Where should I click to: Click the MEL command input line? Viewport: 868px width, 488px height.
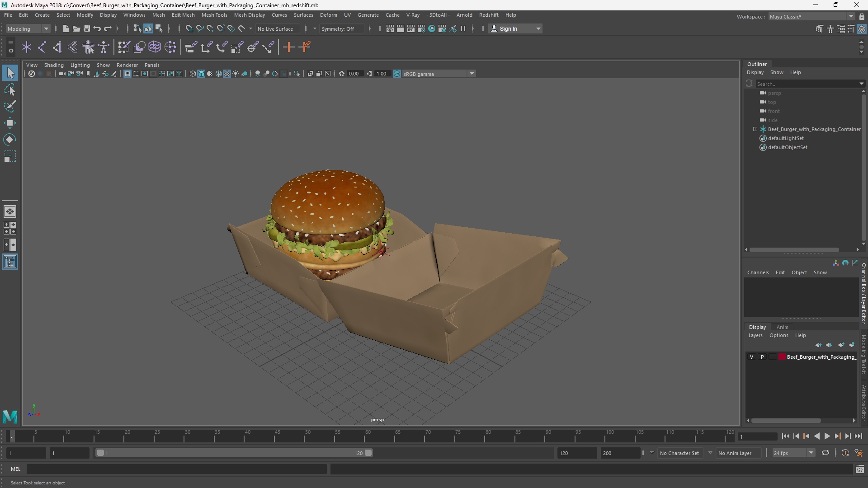click(176, 469)
